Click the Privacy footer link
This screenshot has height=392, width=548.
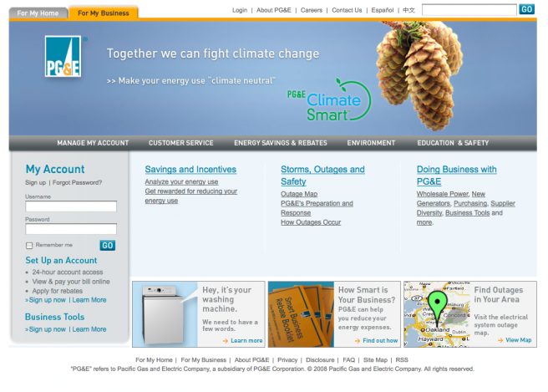(287, 360)
